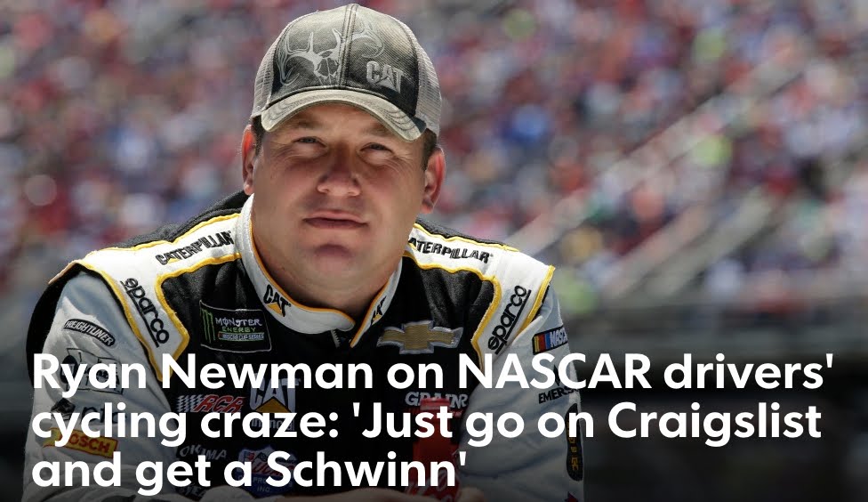Click the CAT logo on the suit collar
Viewport: 868px width, 502px height.
(x=277, y=300)
